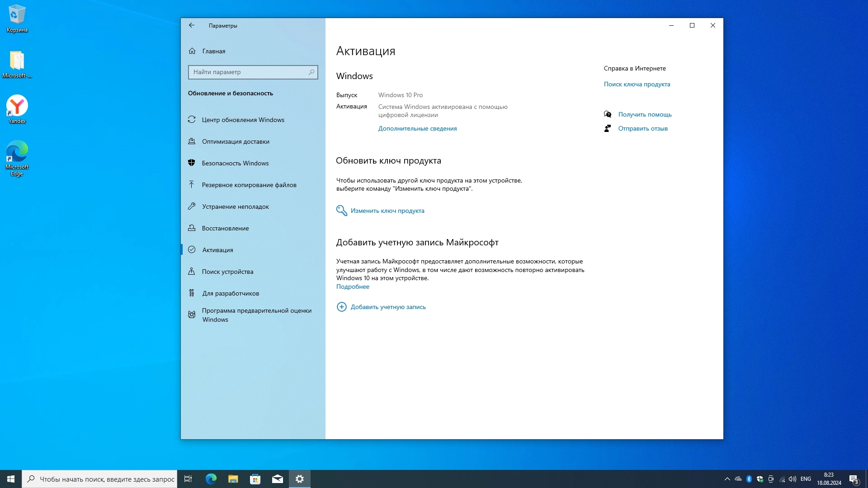
Task: Open Программа предварительной оценки Windows
Action: point(256,315)
